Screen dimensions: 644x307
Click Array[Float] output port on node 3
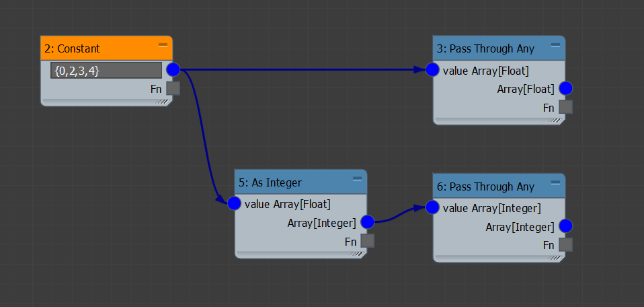click(x=565, y=88)
